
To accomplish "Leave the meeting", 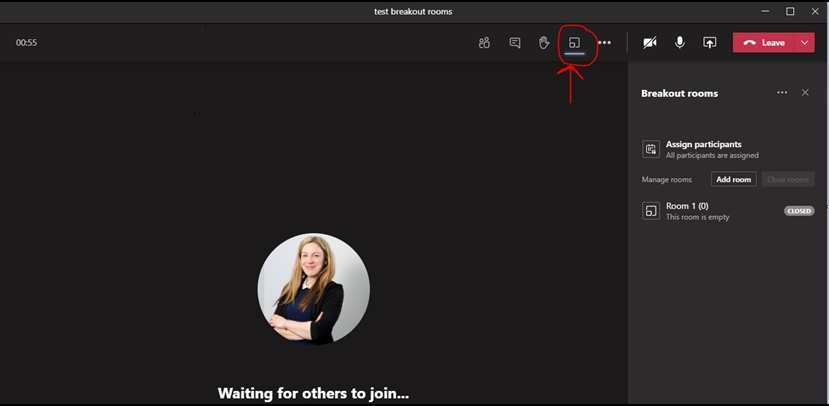I will coord(764,43).
